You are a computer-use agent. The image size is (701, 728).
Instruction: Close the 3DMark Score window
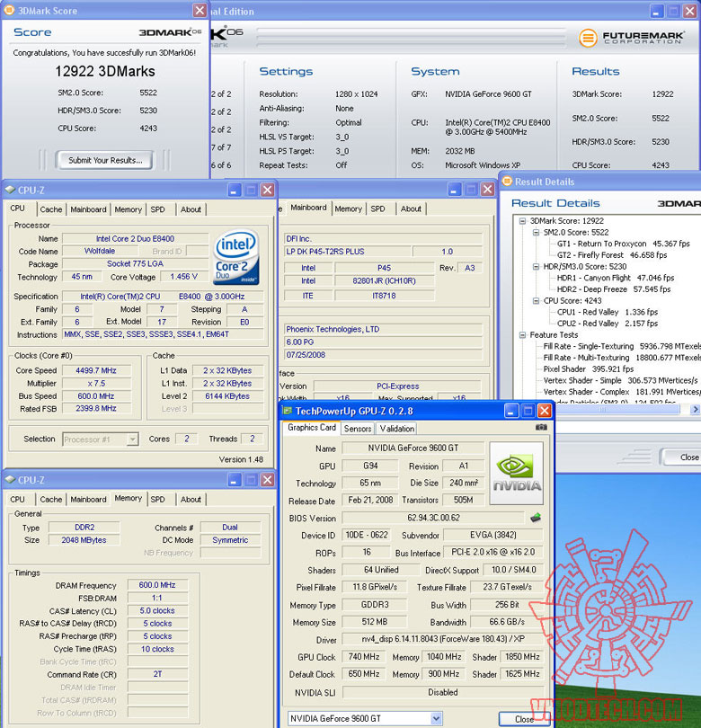point(200,10)
